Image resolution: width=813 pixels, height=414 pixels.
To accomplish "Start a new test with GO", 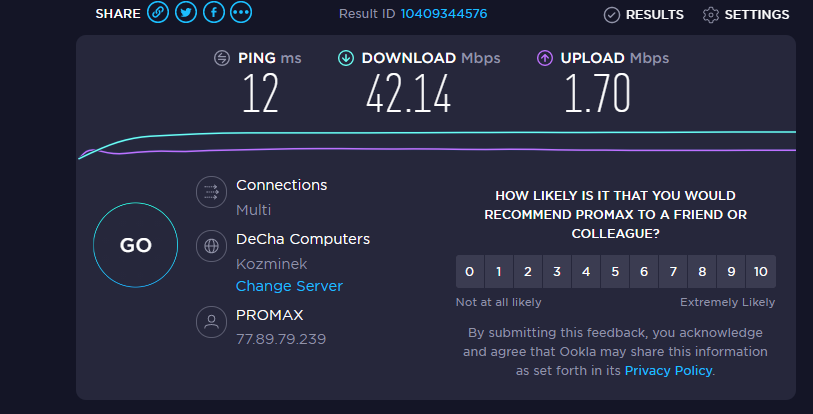I will (135, 245).
